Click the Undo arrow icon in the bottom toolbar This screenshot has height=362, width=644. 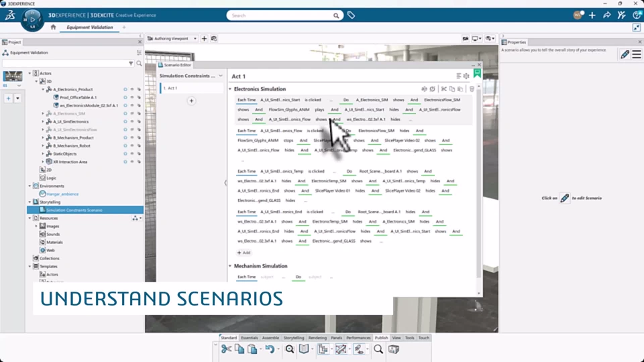[270, 349]
